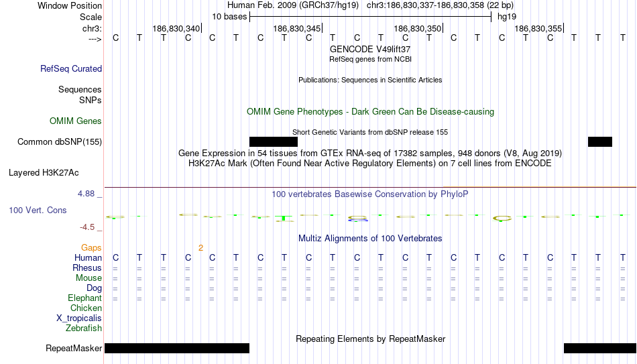The width and height of the screenshot is (637, 364).
Task: Click 'RefSeq genes from NCBI' track title
Action: [x=370, y=59]
